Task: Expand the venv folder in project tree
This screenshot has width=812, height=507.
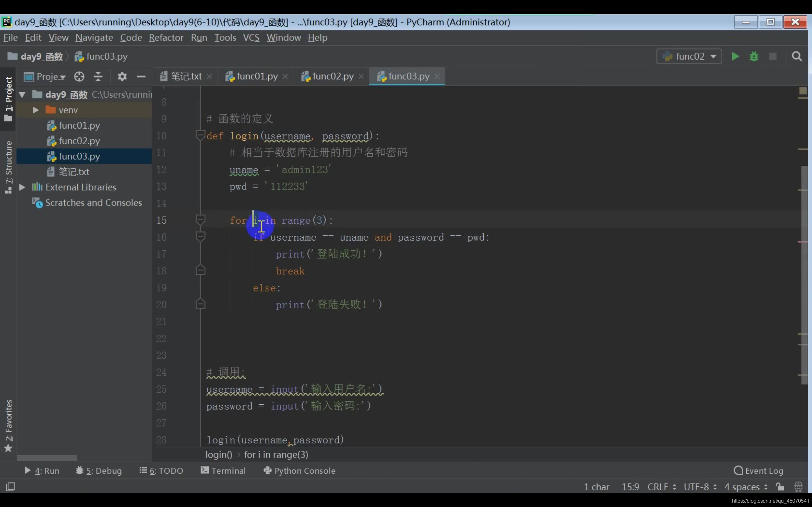Action: pyautogui.click(x=35, y=110)
